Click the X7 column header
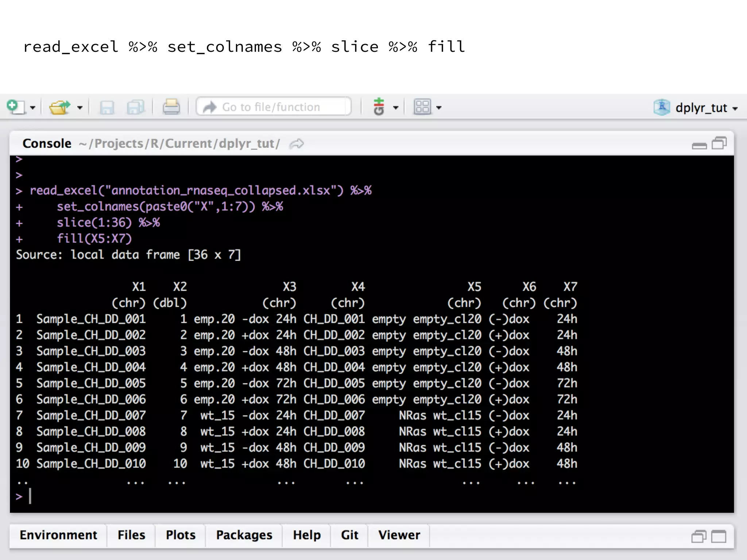 (570, 287)
